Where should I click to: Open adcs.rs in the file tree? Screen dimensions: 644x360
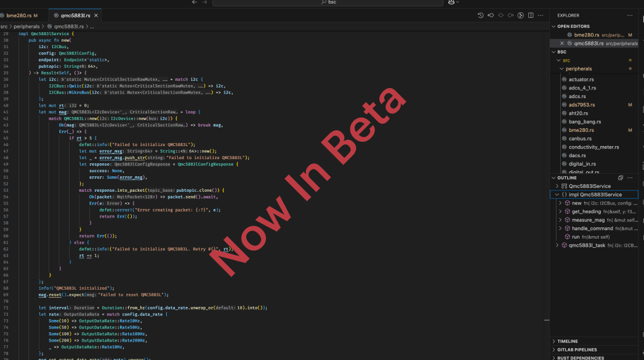pyautogui.click(x=577, y=96)
